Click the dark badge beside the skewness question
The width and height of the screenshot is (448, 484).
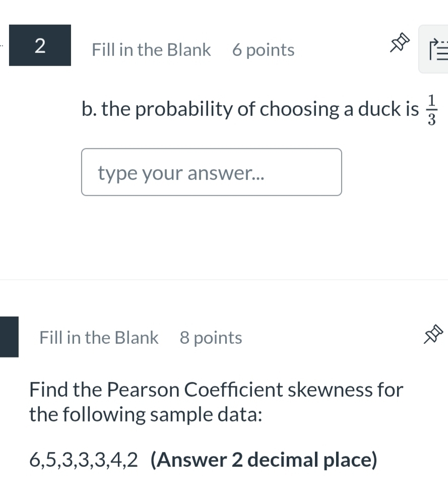click(x=9, y=337)
